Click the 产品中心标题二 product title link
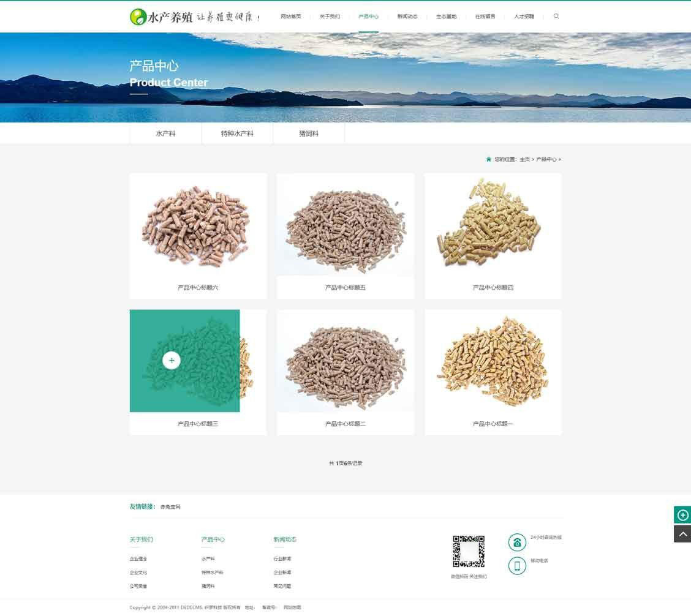 (345, 424)
